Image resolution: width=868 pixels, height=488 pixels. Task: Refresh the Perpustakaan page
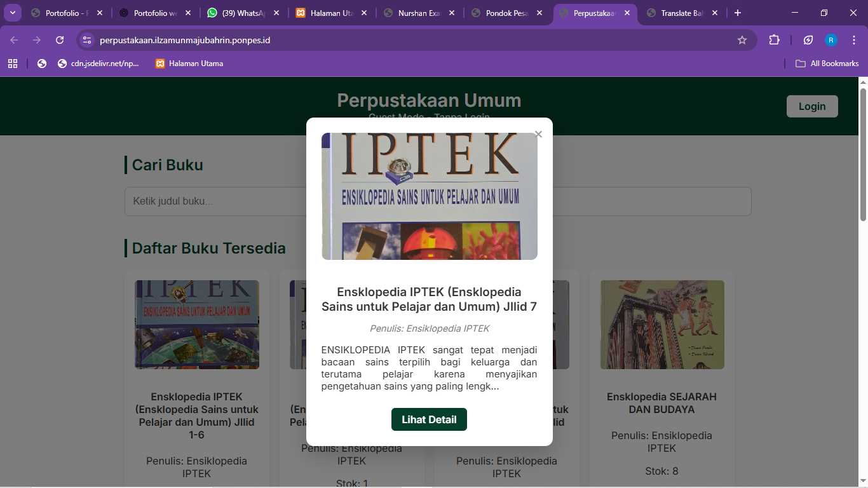60,39
